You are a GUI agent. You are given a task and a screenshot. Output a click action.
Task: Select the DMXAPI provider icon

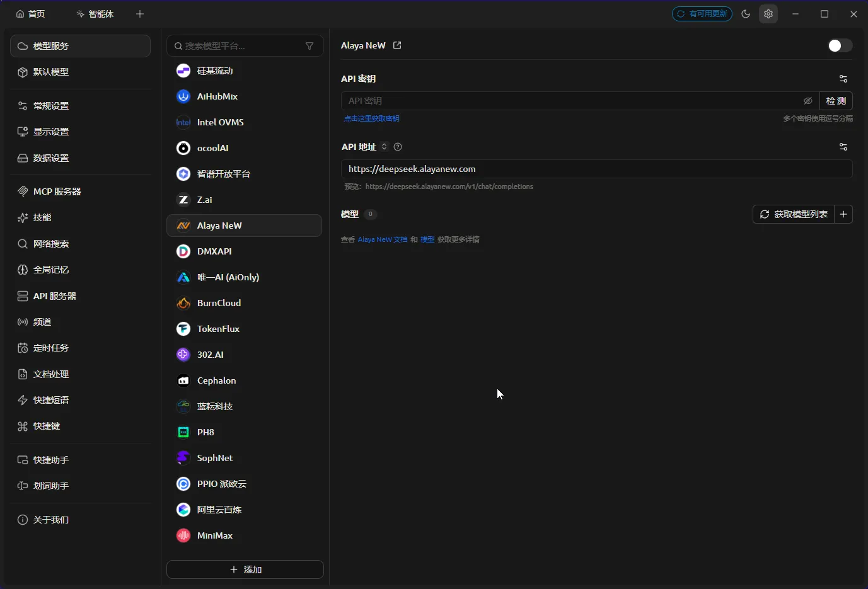click(183, 251)
